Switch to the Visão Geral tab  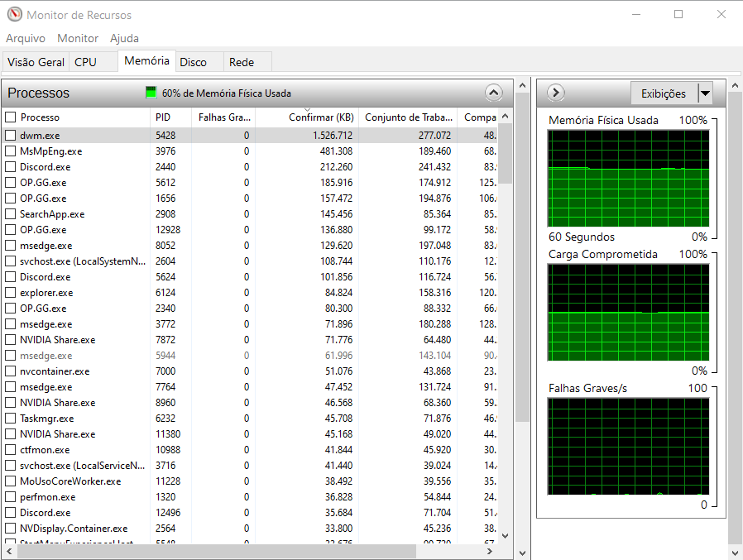(36, 62)
